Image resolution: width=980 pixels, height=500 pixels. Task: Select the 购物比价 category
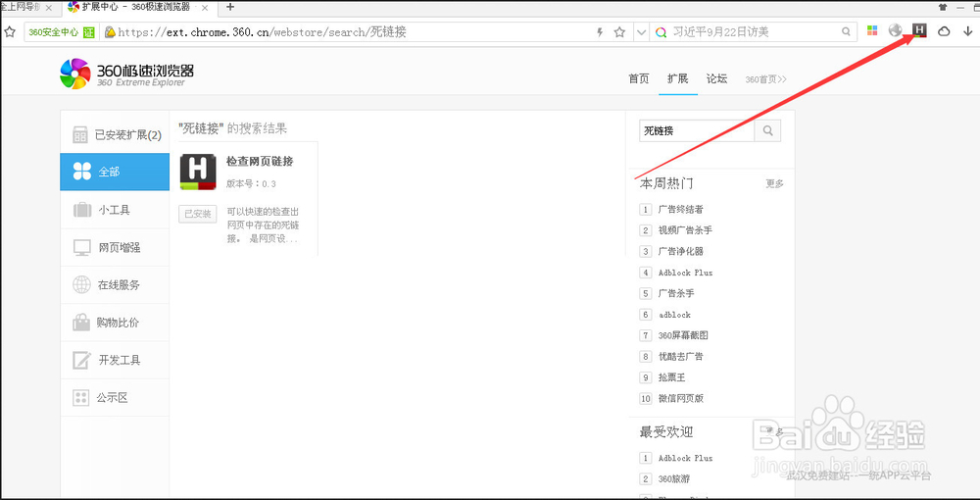(115, 323)
